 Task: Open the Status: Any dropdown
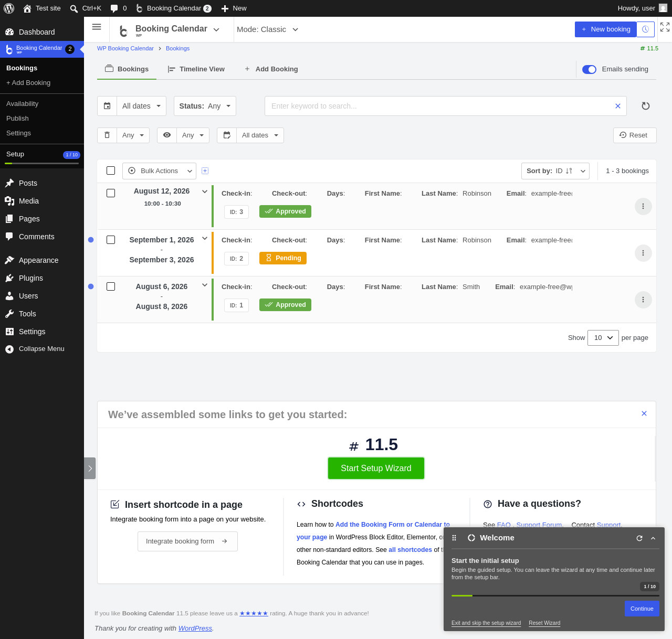tap(205, 106)
